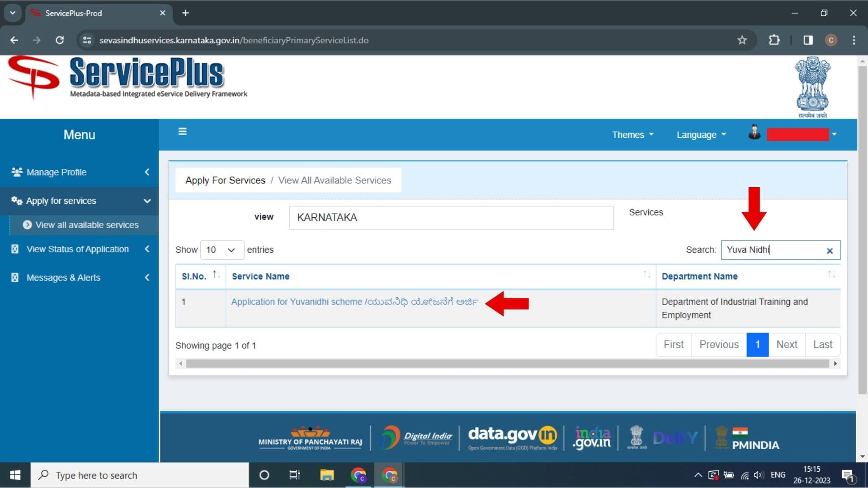Click the Next pagination button
Viewport: 868px width, 488px height.
coord(787,344)
